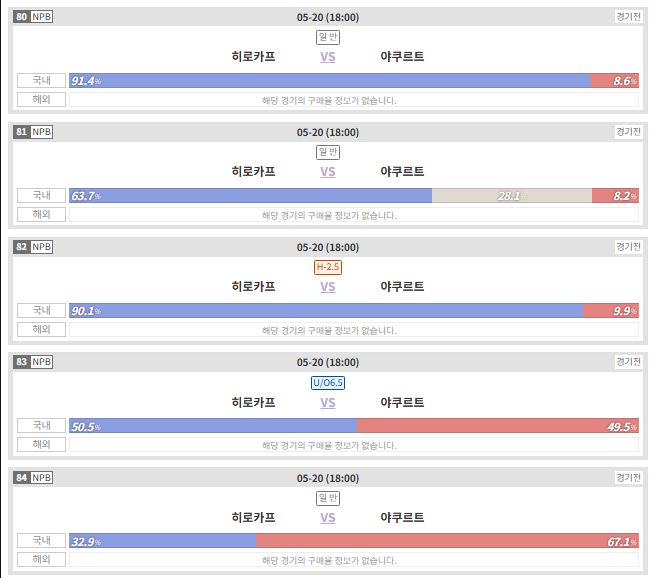Select the 국내 label in match 83
This screenshot has width=653, height=578.
[x=41, y=425]
